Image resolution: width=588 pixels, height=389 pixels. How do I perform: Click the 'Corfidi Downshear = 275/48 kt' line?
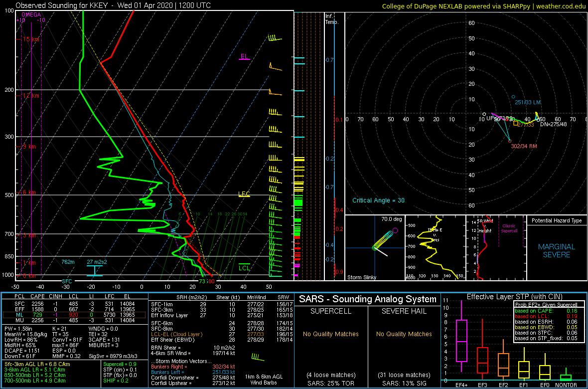[193, 378]
